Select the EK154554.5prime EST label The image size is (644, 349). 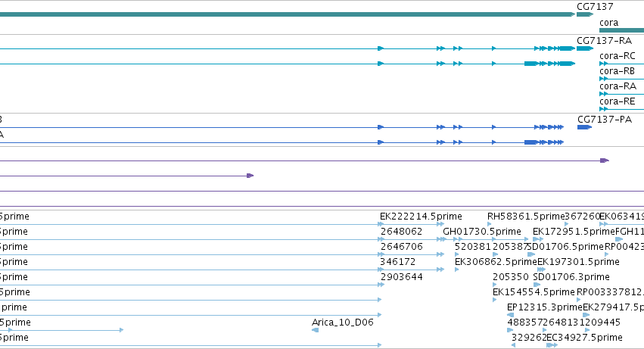534,292
